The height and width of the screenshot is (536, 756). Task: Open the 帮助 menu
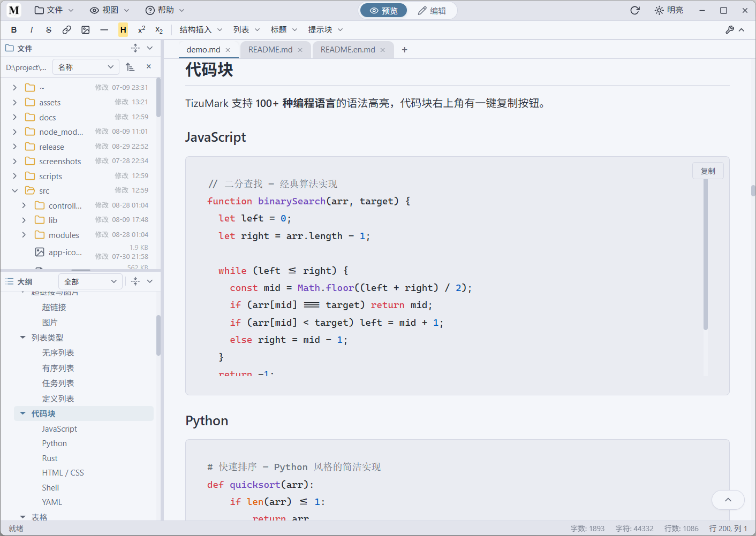pos(165,10)
